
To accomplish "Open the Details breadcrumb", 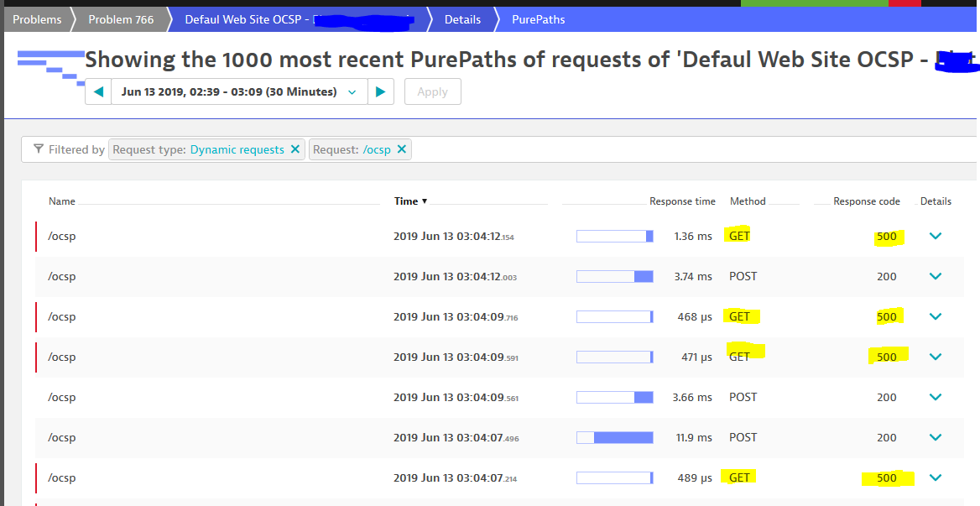I will click(x=462, y=19).
